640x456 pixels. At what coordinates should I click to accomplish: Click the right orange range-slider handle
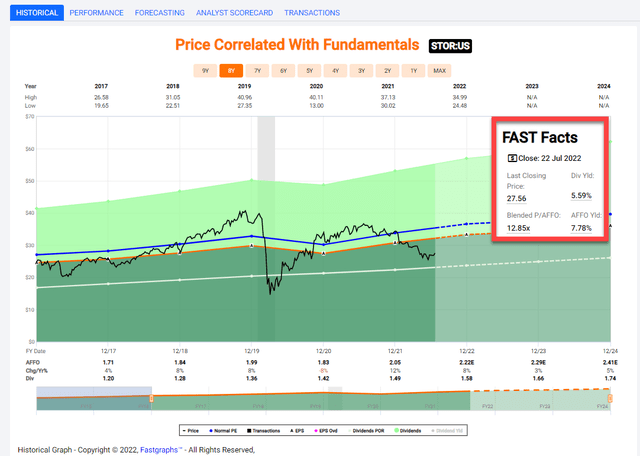(610, 398)
